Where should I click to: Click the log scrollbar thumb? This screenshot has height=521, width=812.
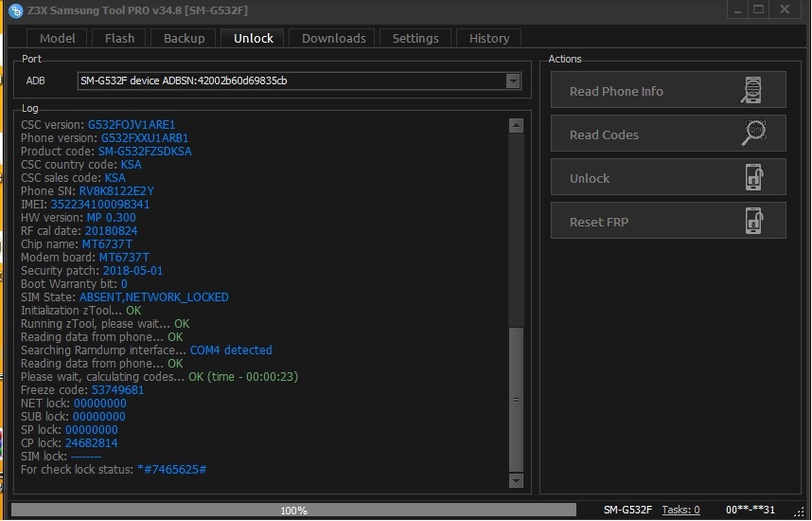(x=516, y=399)
